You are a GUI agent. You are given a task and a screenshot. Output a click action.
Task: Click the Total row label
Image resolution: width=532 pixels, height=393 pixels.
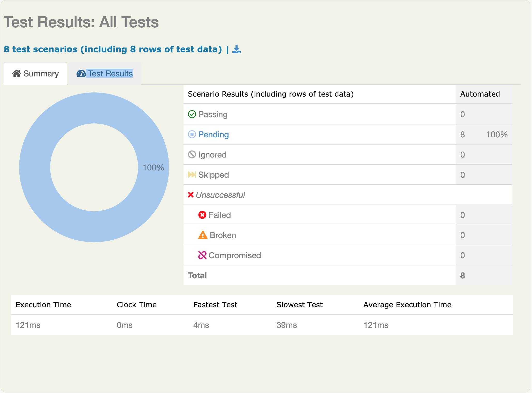(x=197, y=276)
